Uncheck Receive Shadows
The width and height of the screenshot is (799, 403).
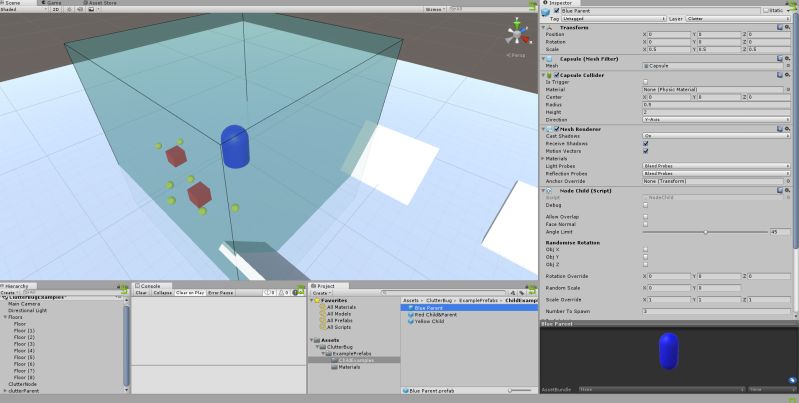click(x=646, y=144)
